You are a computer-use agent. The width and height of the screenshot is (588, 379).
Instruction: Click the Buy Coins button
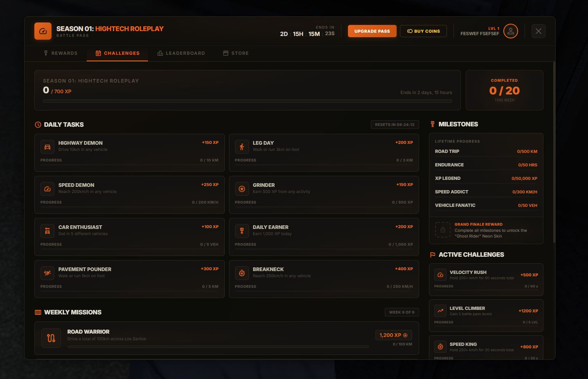(x=423, y=31)
